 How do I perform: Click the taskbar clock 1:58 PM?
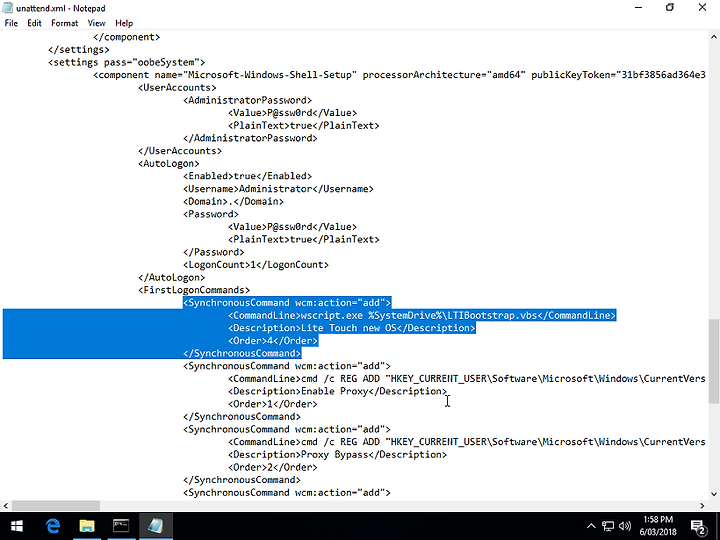658,526
